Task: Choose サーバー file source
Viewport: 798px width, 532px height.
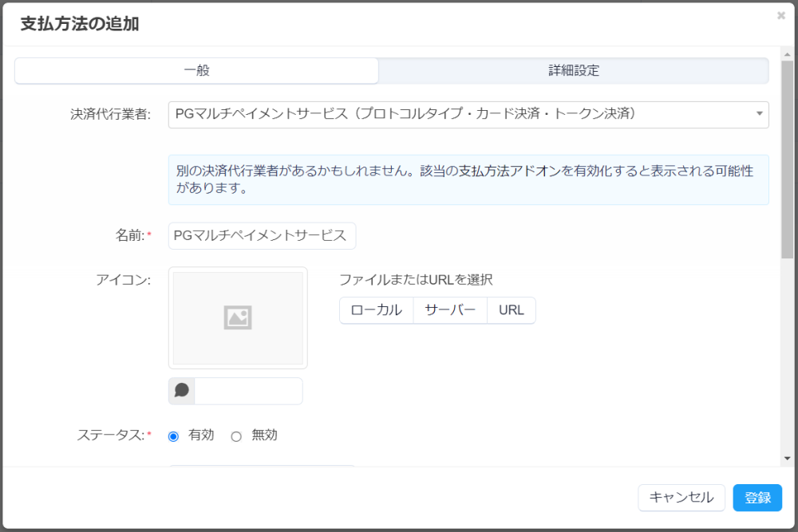Action: click(450, 310)
